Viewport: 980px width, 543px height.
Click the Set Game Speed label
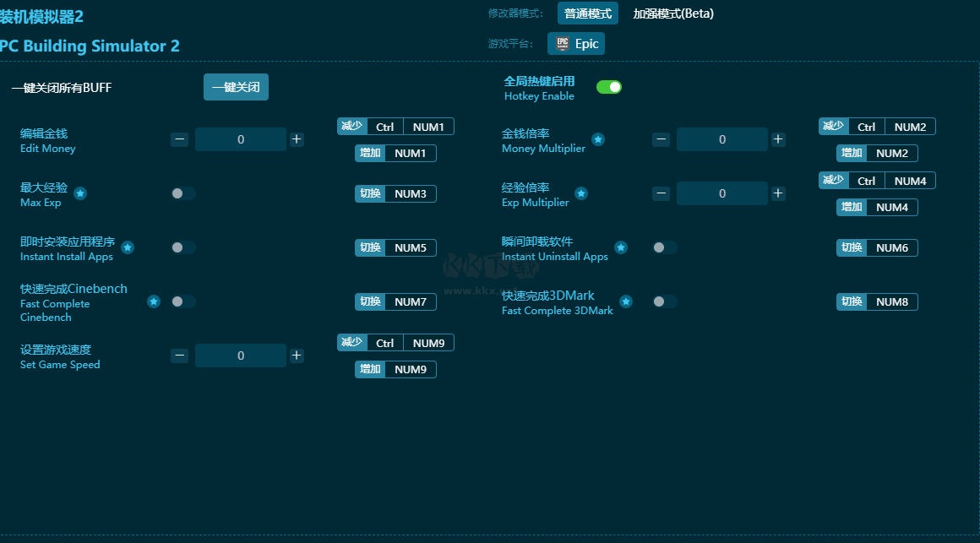(x=60, y=365)
